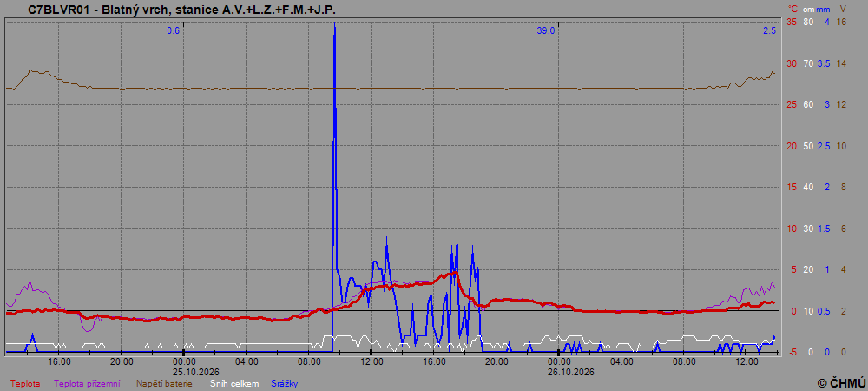This screenshot has height=391, width=868.
Task: Click the 0.6 precipitation total label
Action: point(174,31)
